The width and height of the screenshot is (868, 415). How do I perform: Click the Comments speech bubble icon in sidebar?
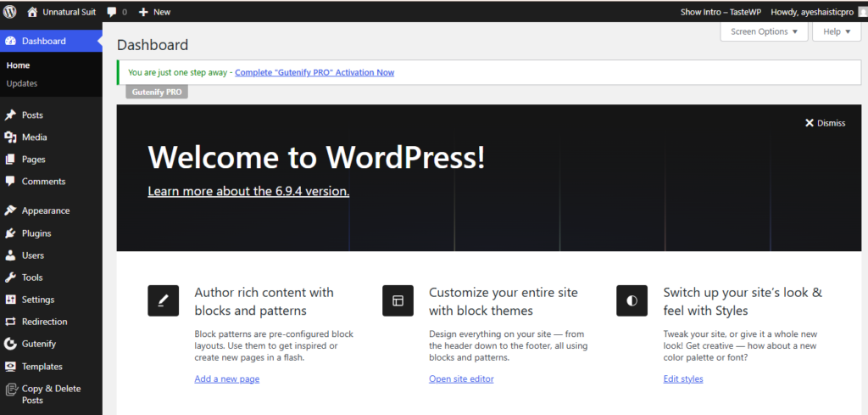point(10,181)
